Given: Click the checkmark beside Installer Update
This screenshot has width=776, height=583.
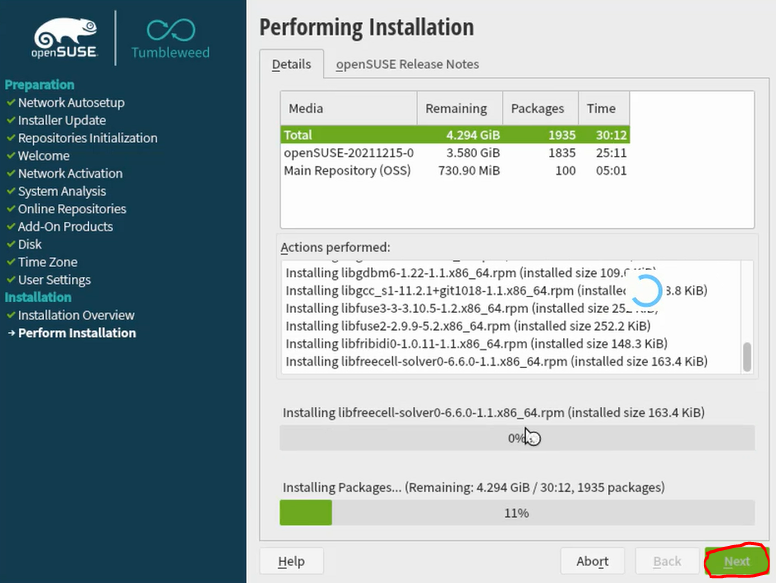Looking at the screenshot, I should (11, 120).
